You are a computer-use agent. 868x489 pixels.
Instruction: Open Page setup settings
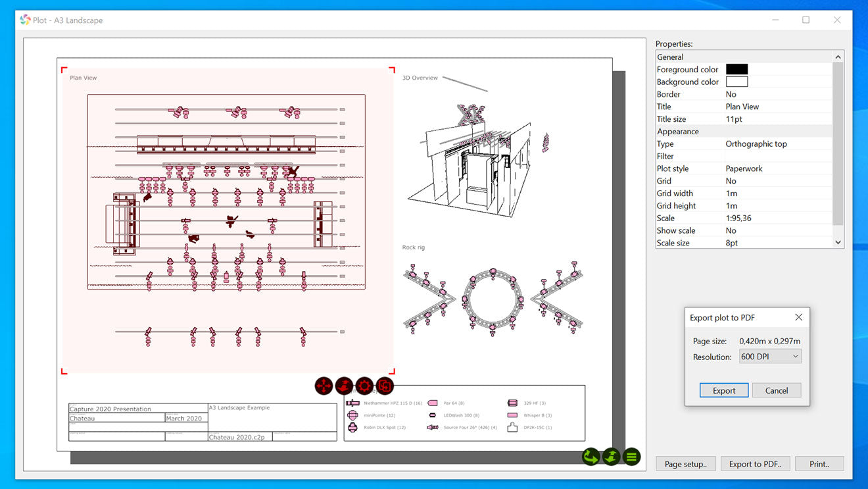pos(685,464)
